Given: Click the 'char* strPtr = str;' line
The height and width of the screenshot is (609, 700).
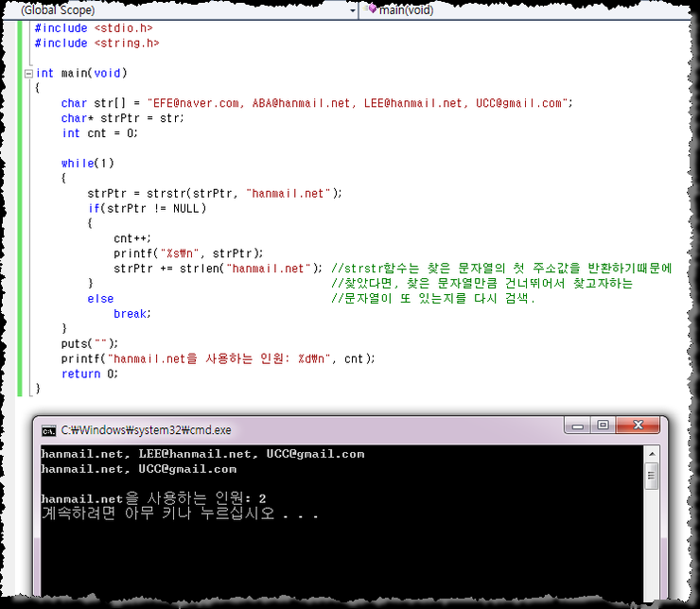Looking at the screenshot, I should click(122, 118).
